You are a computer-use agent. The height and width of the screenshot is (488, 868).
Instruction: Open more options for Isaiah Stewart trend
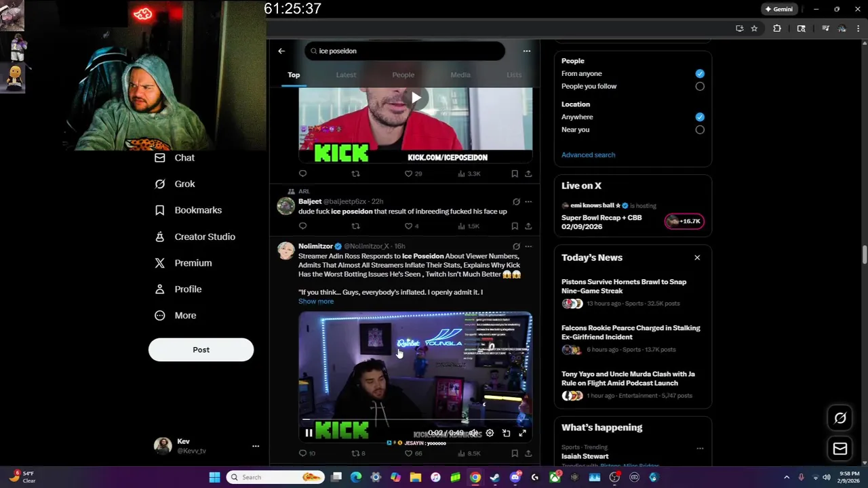700,448
